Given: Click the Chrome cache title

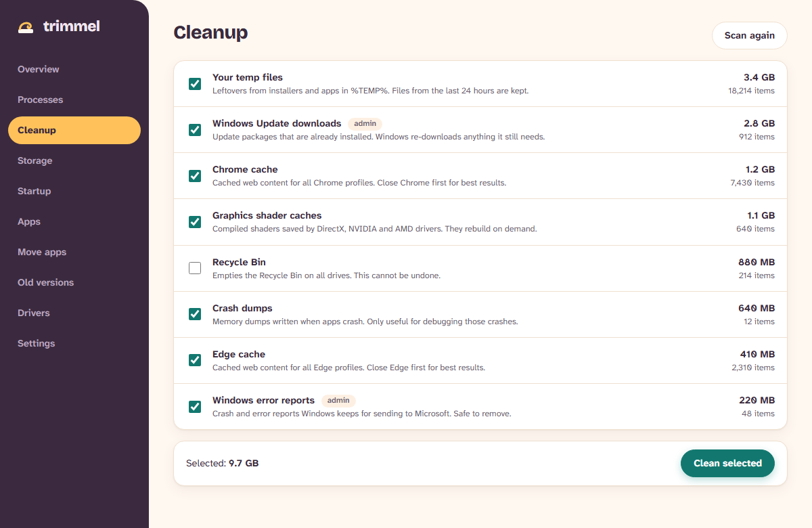Looking at the screenshot, I should coord(245,169).
